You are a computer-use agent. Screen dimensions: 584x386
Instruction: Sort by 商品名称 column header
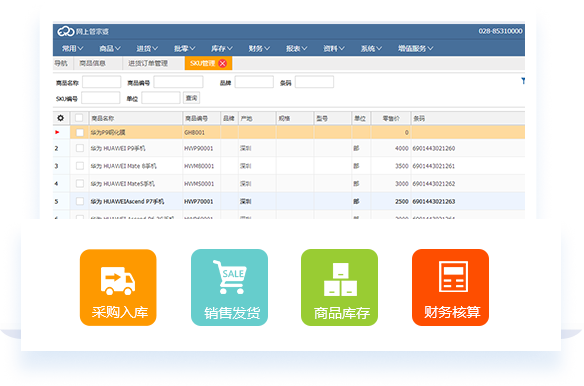point(136,118)
